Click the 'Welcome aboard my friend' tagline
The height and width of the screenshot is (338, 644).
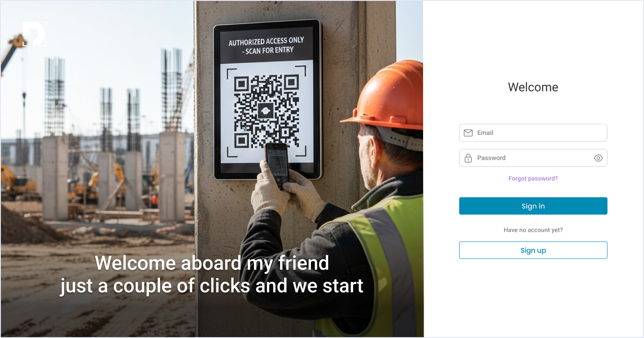(x=212, y=263)
